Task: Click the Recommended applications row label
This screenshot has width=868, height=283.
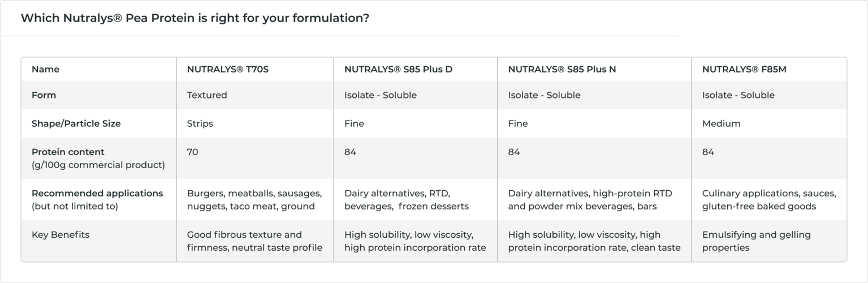Action: (x=97, y=194)
